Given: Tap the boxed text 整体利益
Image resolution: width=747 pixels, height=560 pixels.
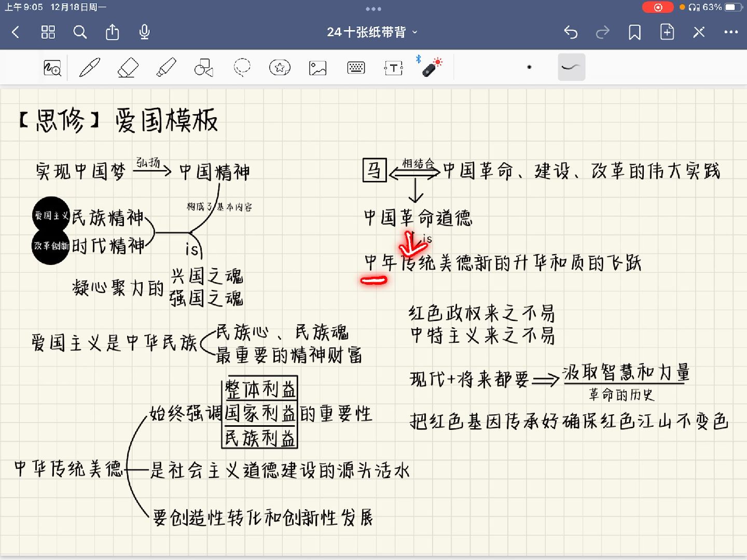Looking at the screenshot, I should coord(260,389).
